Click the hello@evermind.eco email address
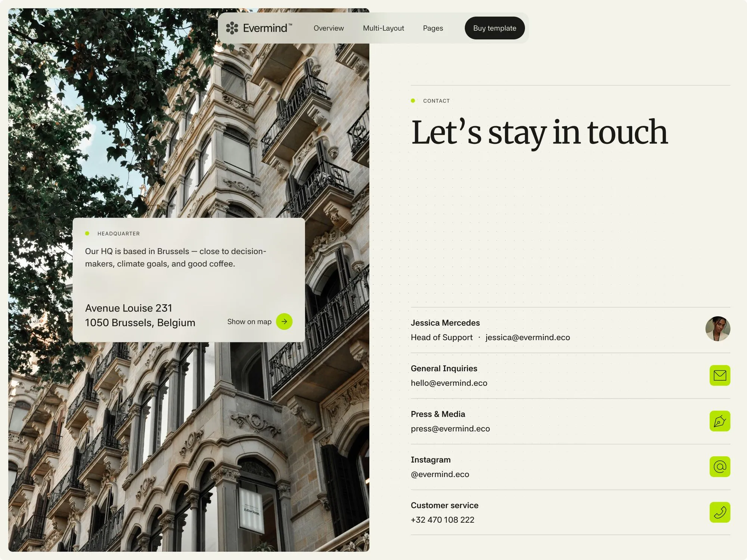 (x=449, y=383)
